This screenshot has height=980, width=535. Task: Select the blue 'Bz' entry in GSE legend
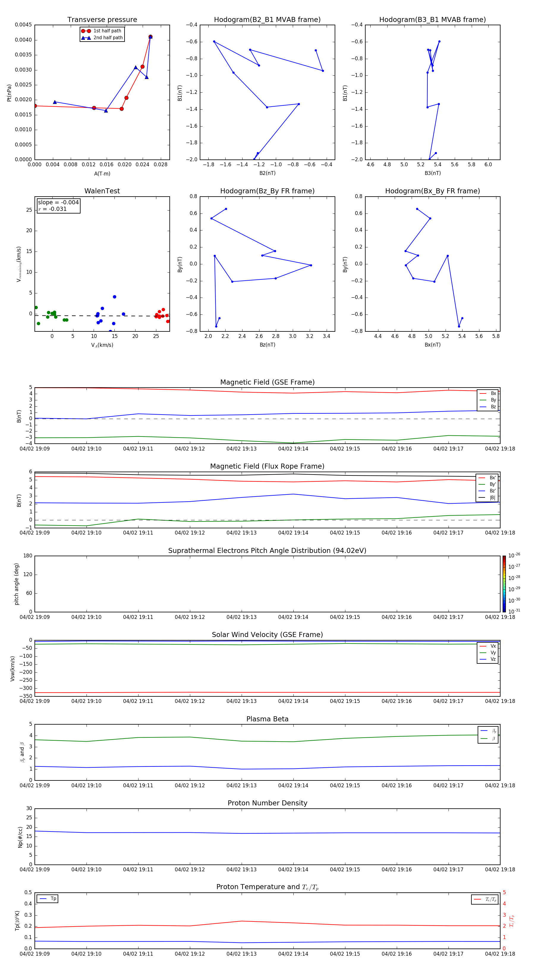488,407
